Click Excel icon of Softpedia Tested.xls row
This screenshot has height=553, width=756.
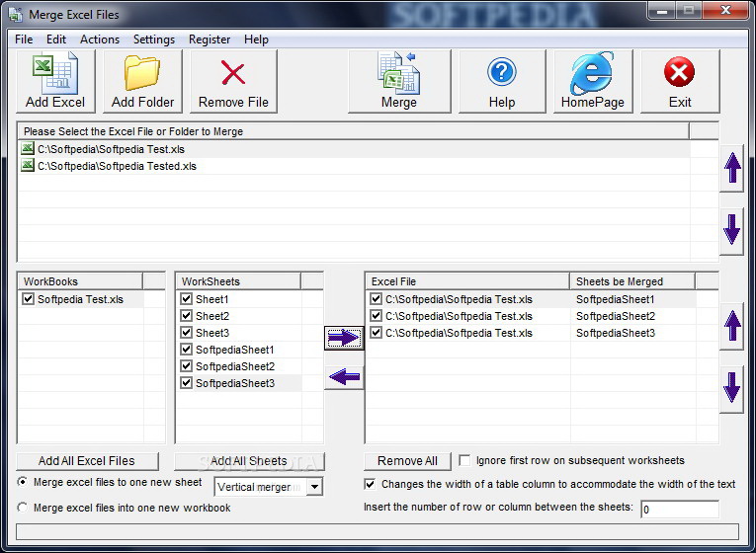point(28,165)
